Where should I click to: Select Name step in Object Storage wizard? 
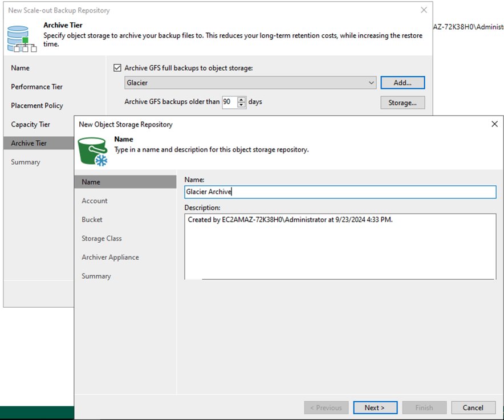tap(125, 182)
